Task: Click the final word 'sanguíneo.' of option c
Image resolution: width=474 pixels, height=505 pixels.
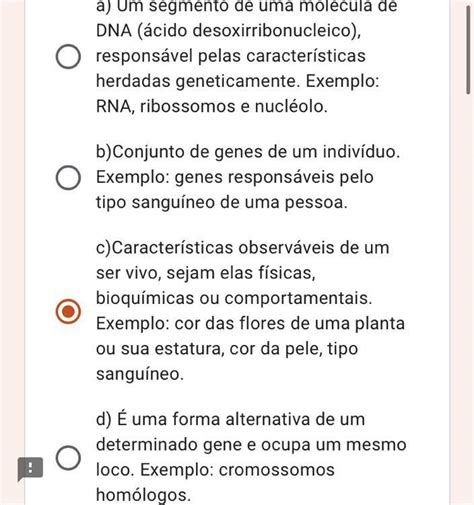Action: [140, 374]
